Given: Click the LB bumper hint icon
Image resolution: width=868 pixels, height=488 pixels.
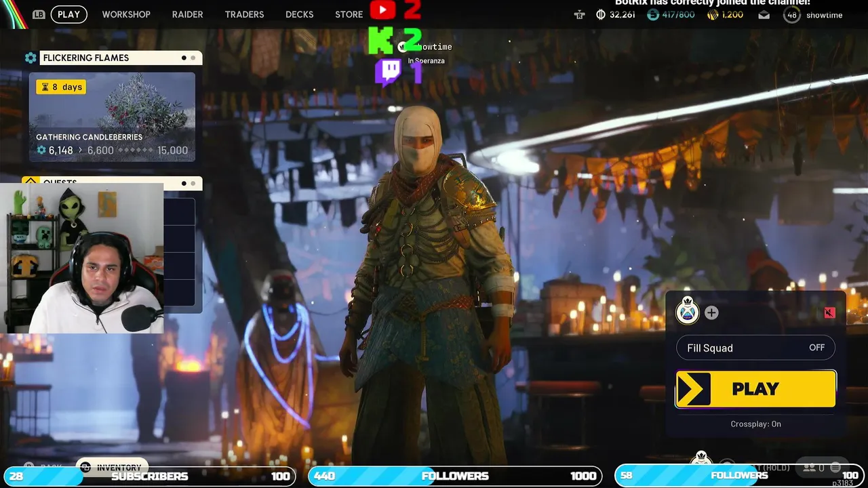Looking at the screenshot, I should click(x=39, y=14).
